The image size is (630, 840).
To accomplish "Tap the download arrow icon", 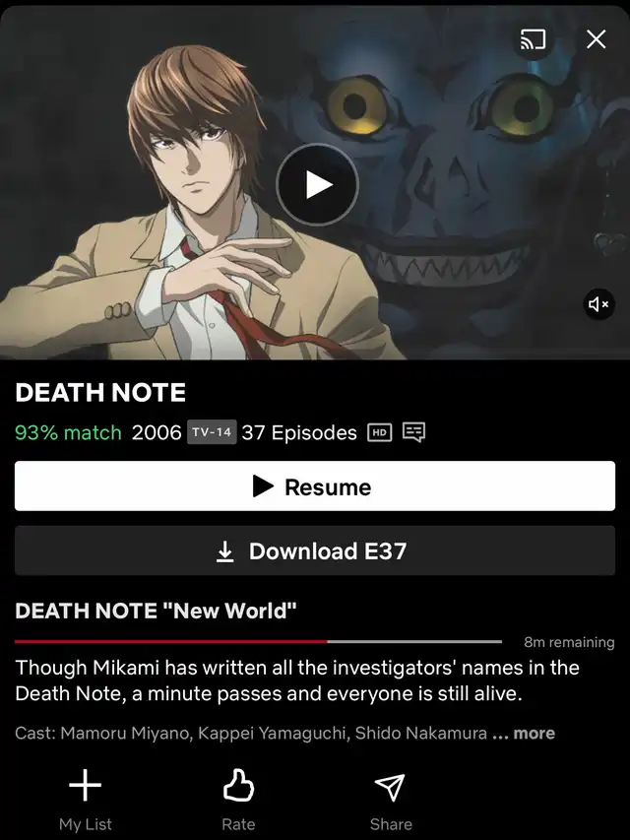I will point(225,551).
